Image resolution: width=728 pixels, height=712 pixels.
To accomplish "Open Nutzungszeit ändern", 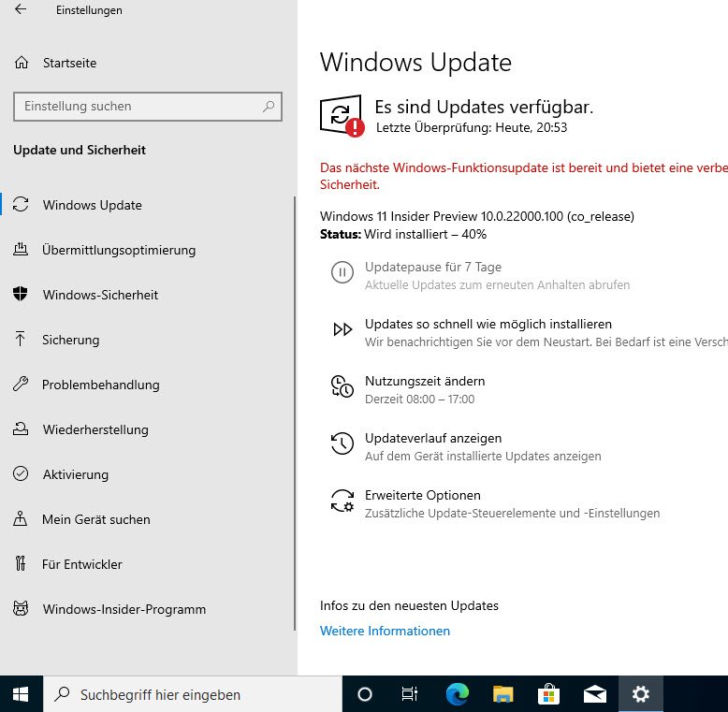I will pyautogui.click(x=425, y=381).
